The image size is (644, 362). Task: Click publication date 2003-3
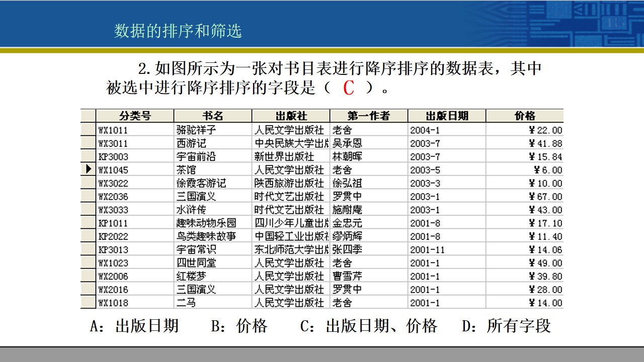click(425, 183)
